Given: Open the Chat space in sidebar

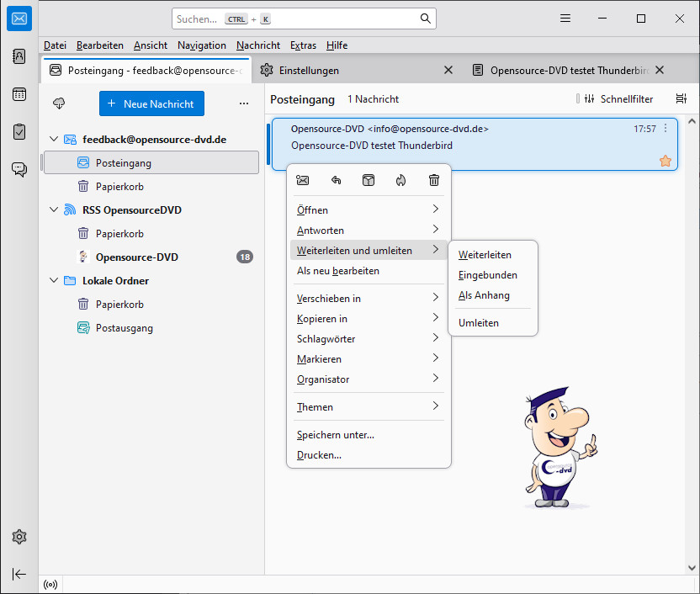Looking at the screenshot, I should 19,169.
